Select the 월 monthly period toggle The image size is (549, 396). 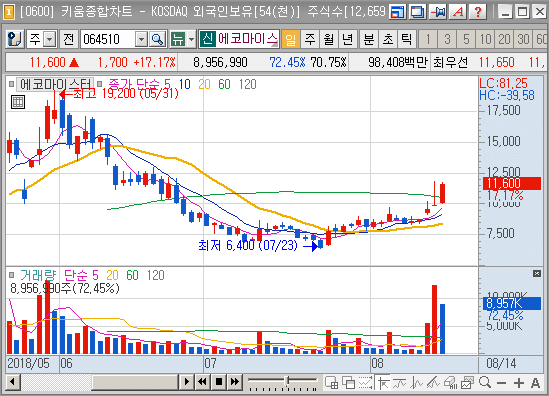(x=329, y=39)
